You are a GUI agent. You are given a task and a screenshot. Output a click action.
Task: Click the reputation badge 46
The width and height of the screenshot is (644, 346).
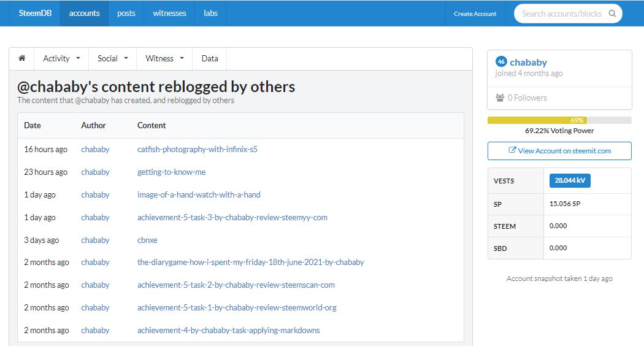pyautogui.click(x=501, y=61)
